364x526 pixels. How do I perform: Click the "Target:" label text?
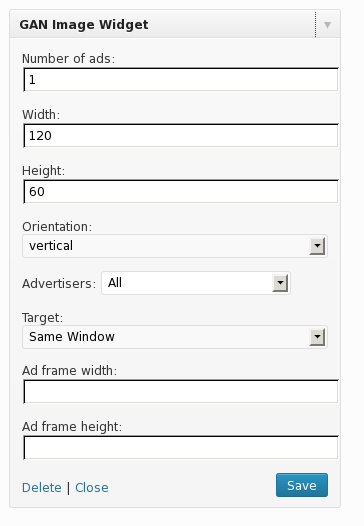(42, 318)
